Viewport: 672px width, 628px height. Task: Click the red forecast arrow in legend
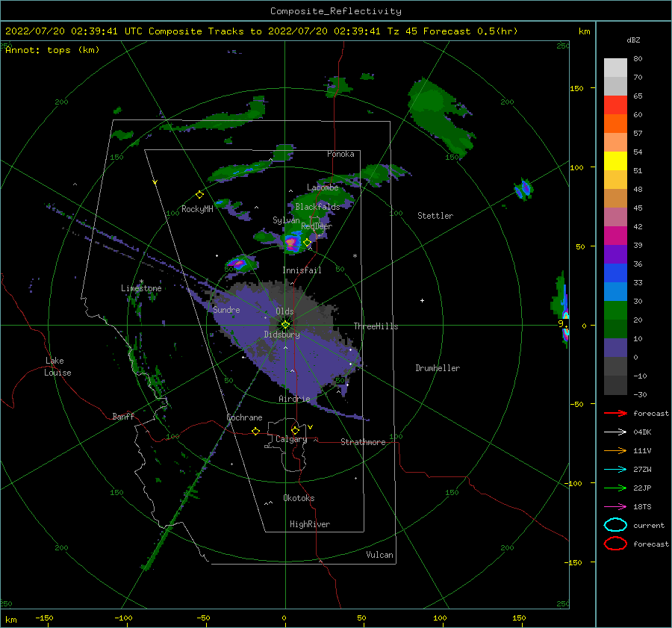[x=615, y=413]
